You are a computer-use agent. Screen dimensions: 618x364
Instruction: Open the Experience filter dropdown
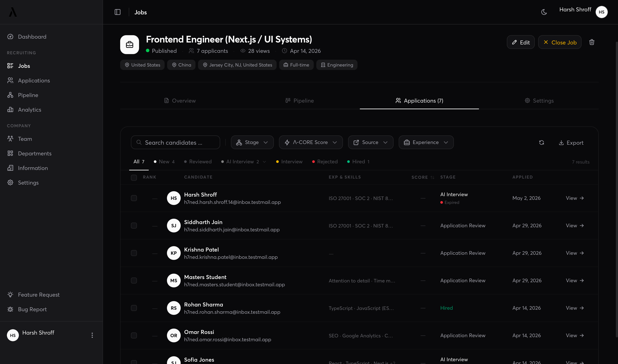pos(426,142)
